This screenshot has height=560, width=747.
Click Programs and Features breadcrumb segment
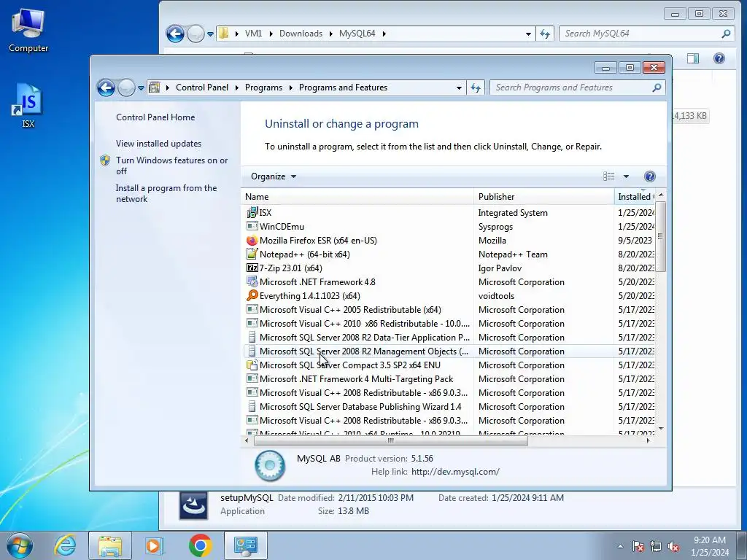(343, 87)
